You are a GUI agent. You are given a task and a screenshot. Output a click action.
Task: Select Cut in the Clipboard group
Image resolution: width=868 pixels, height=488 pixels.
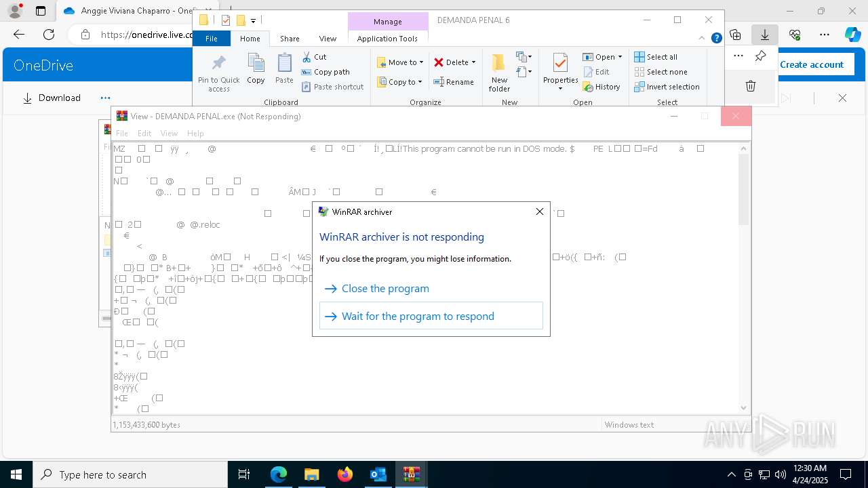point(314,57)
